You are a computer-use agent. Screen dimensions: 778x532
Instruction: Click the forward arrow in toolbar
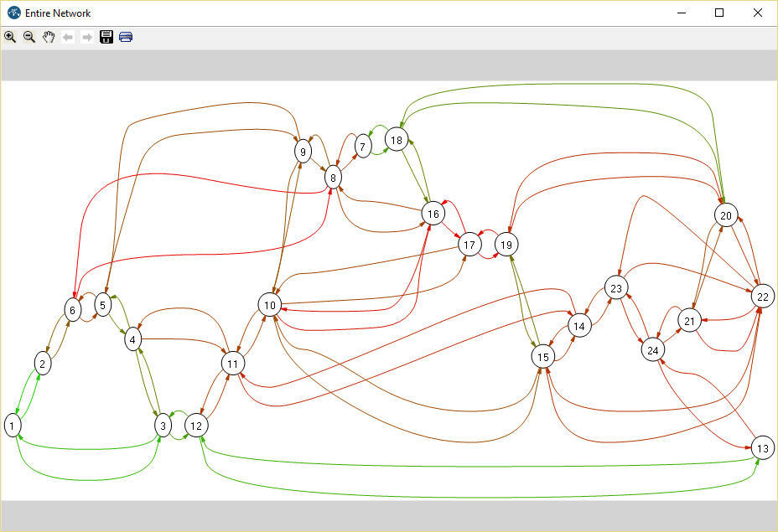(87, 37)
